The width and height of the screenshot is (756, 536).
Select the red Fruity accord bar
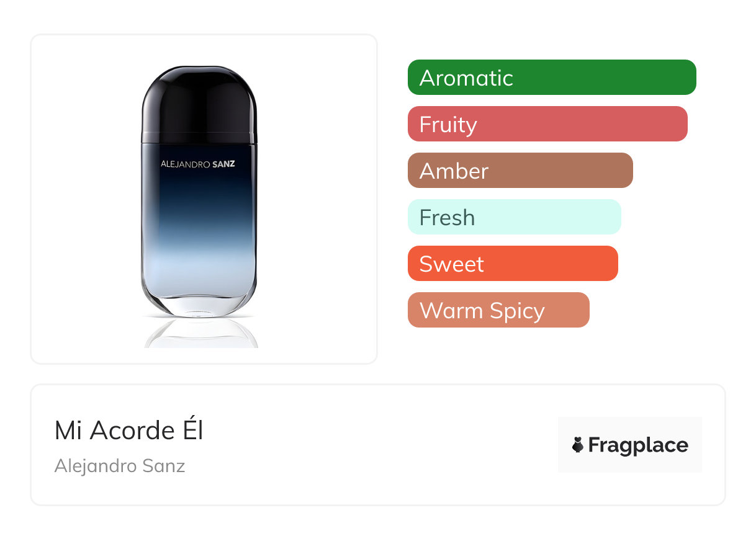click(x=547, y=124)
